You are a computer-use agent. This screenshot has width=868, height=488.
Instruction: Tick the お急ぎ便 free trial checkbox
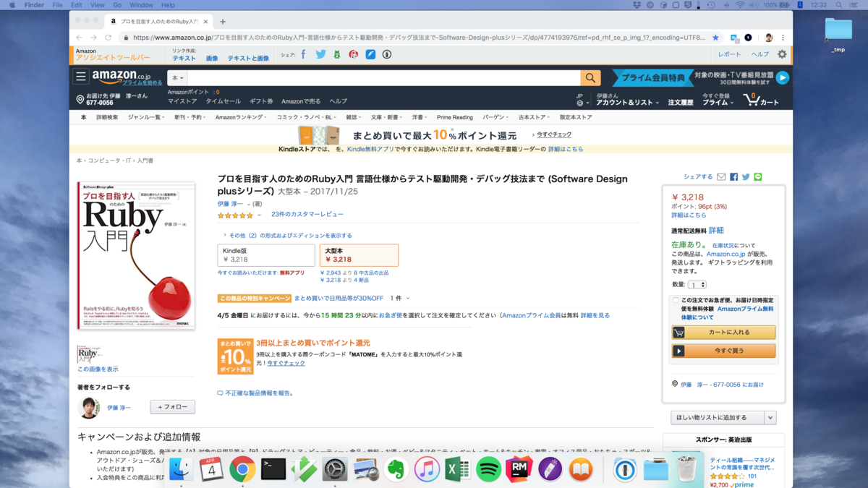tap(676, 300)
